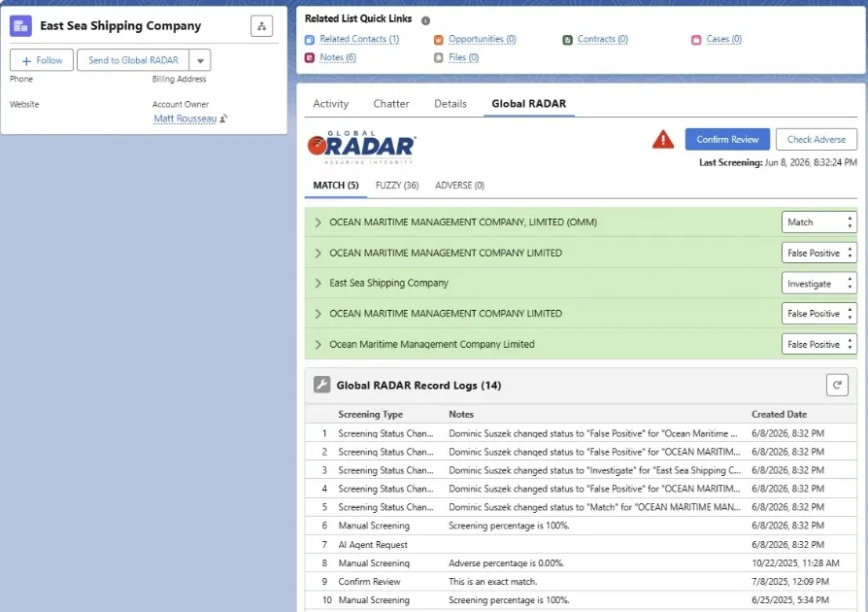The width and height of the screenshot is (868, 612).
Task: Click the Global RADAR Record Logs (14) heading
Action: [418, 385]
